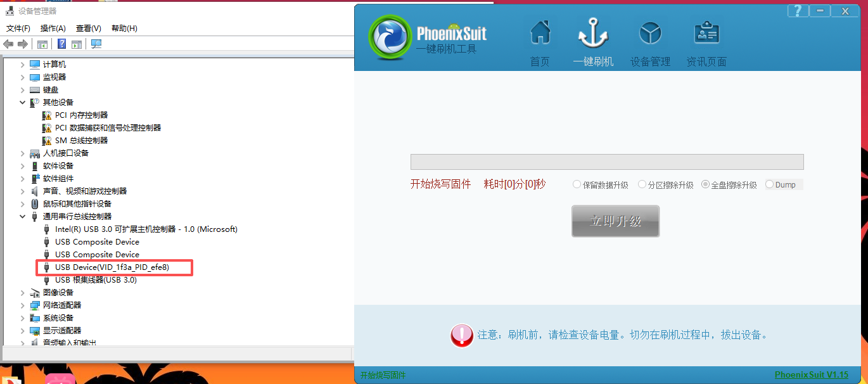
Task: Open the PhoenixSuit 首页 home icon
Action: point(539,38)
